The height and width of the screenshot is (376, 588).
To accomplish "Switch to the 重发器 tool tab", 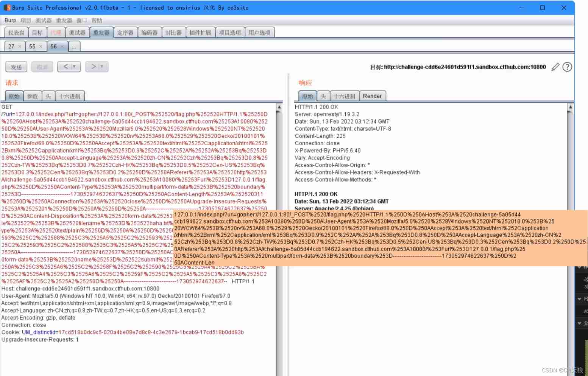I will click(x=101, y=33).
